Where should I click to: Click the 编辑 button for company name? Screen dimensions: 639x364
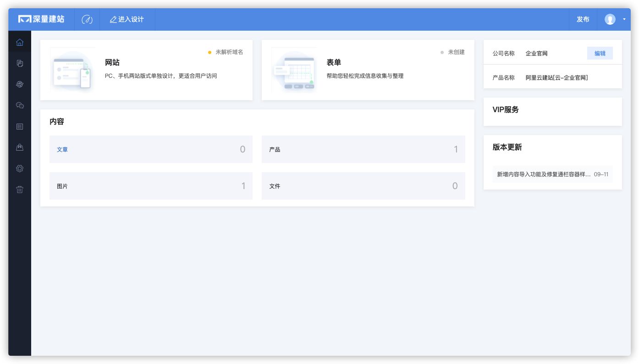(600, 53)
